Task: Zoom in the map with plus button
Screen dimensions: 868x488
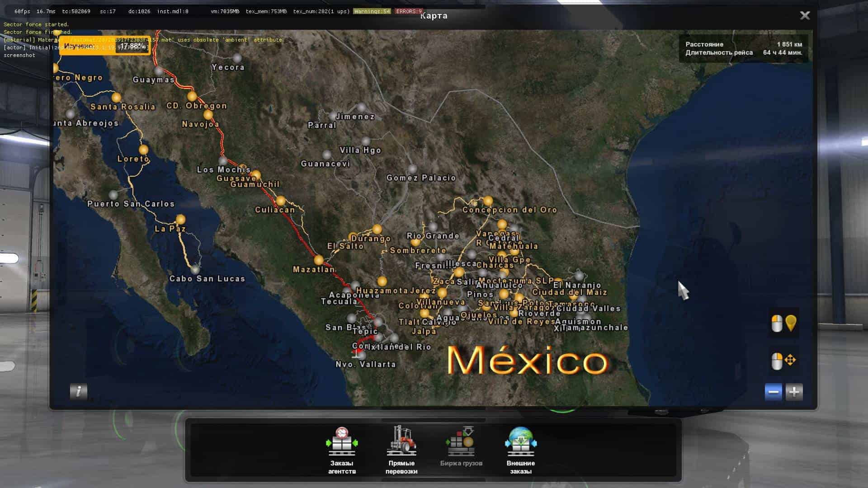Action: click(x=794, y=392)
